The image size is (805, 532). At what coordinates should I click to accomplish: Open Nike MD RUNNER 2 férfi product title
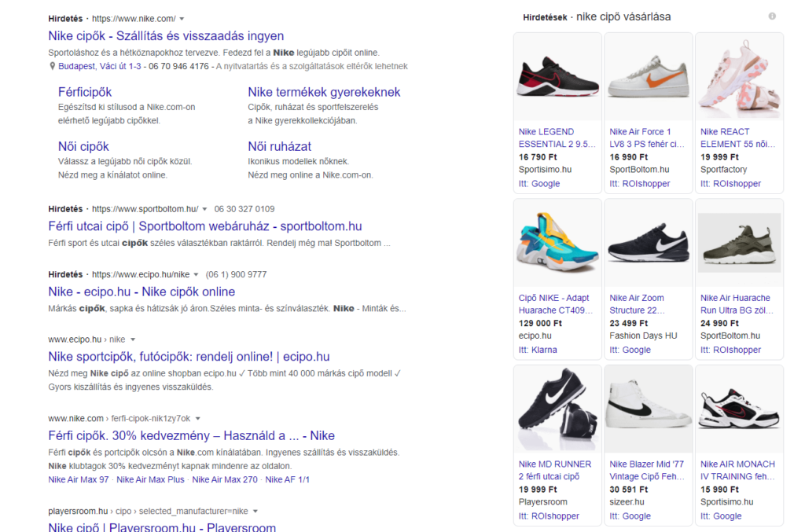[555, 471]
